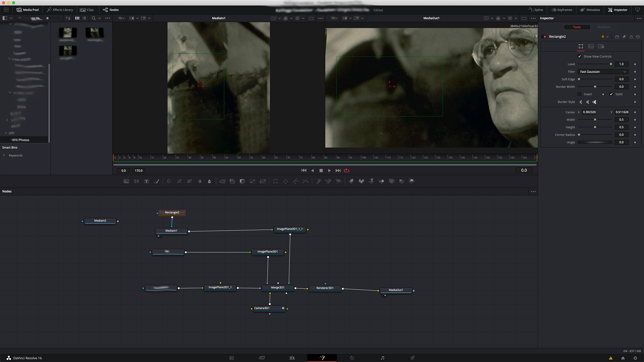Screen dimensions: 644x362
Task: Toggle the Metadata panel
Action: (590, 10)
